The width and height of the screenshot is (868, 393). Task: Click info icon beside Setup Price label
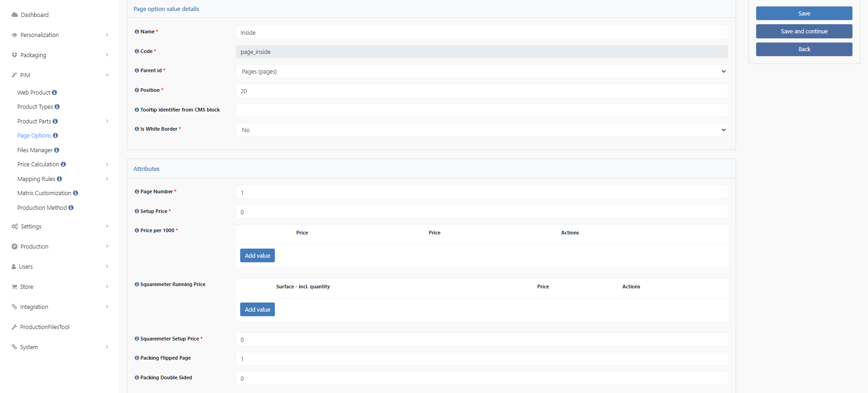pos(137,211)
